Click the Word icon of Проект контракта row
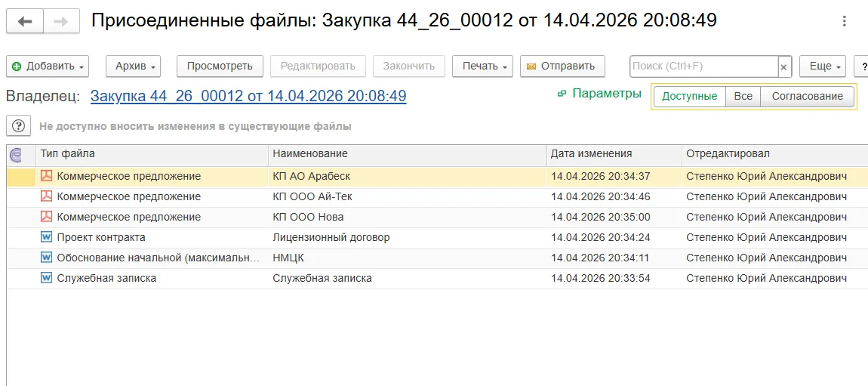Screen dimensions: 868x386 [x=47, y=238]
